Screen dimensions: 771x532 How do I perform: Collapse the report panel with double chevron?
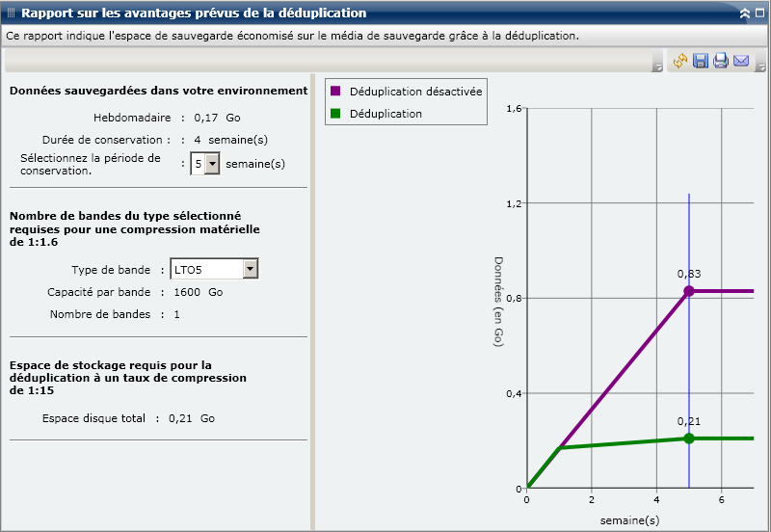click(744, 13)
